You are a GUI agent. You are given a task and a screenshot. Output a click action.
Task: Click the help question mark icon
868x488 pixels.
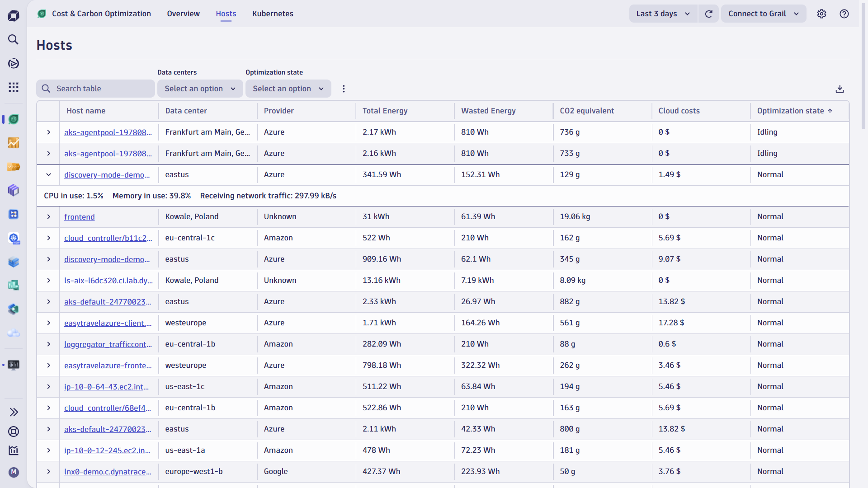pos(844,14)
